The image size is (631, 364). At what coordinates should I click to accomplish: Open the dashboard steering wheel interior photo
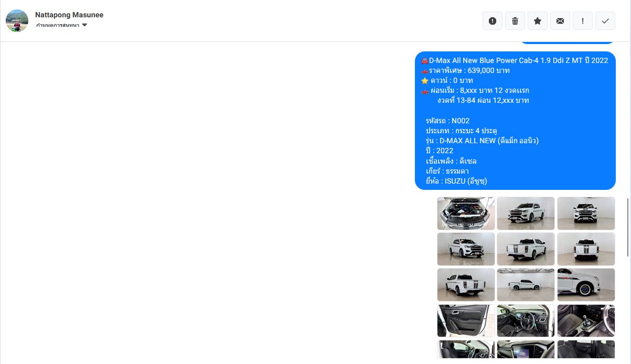tap(526, 321)
